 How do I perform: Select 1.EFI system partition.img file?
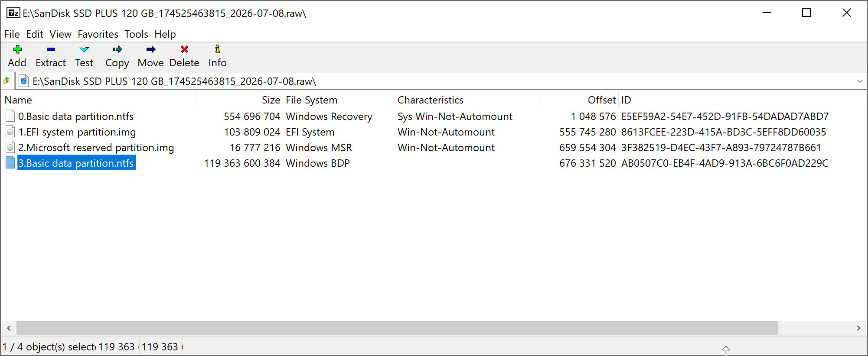pyautogui.click(x=77, y=132)
